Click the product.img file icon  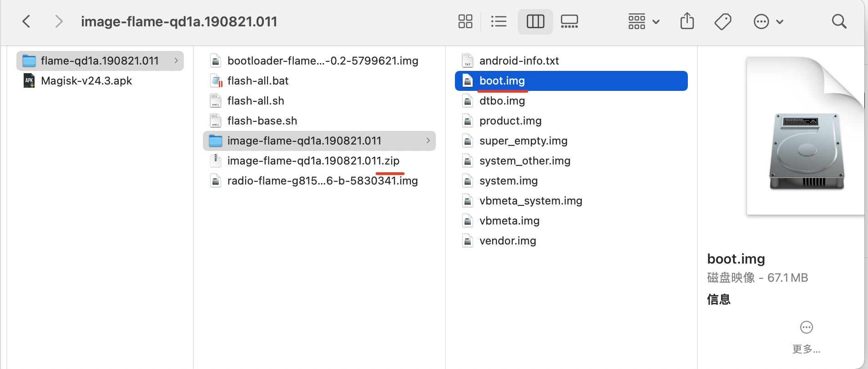pyautogui.click(x=468, y=121)
